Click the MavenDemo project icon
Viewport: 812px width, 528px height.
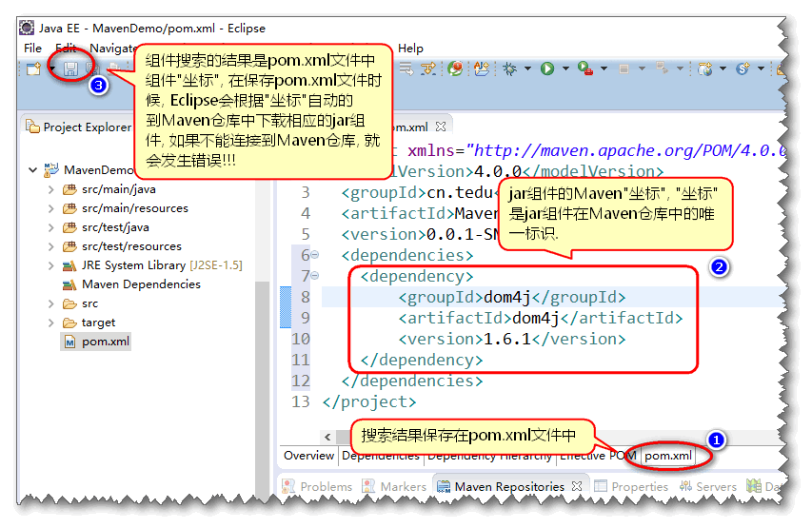click(51, 169)
